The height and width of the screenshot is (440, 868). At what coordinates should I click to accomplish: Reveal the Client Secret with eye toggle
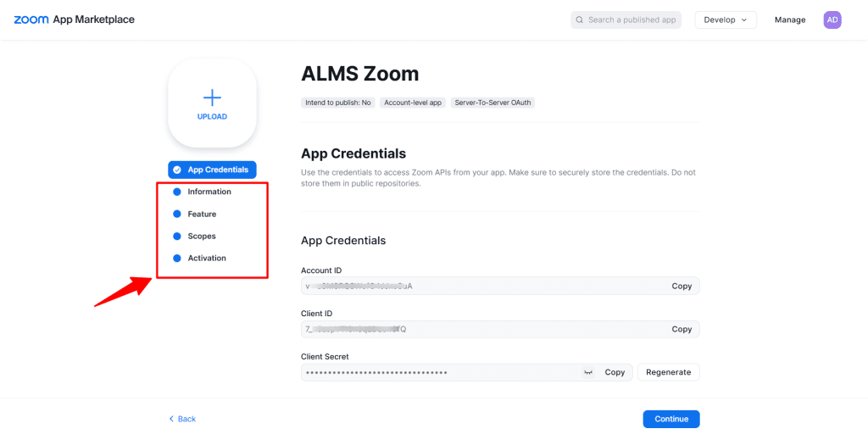tap(587, 372)
